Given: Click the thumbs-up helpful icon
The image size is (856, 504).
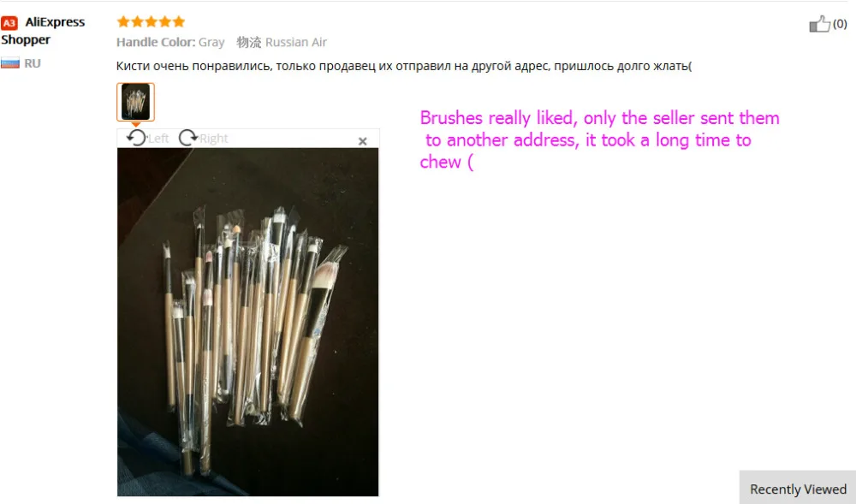Looking at the screenshot, I should pyautogui.click(x=819, y=24).
